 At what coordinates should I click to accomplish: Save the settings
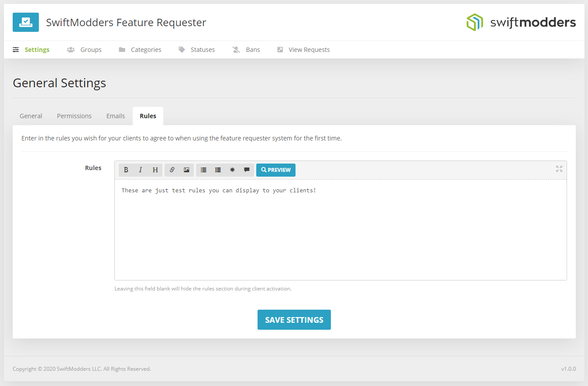click(x=294, y=320)
